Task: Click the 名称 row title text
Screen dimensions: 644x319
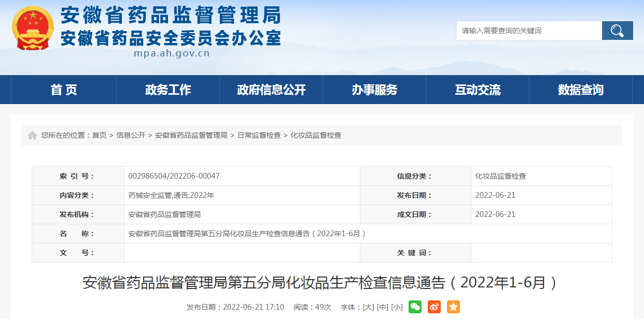Action: point(247,234)
